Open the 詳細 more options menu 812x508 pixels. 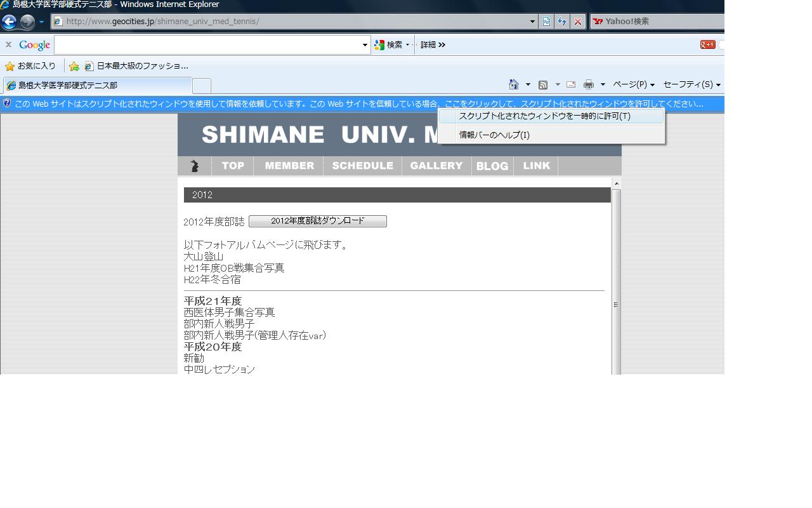[x=433, y=44]
